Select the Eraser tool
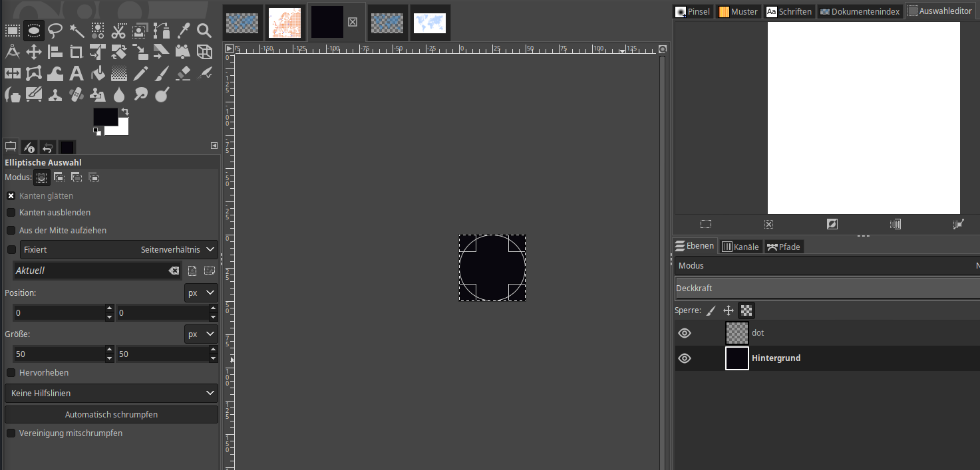This screenshot has width=980, height=470. coord(184,73)
